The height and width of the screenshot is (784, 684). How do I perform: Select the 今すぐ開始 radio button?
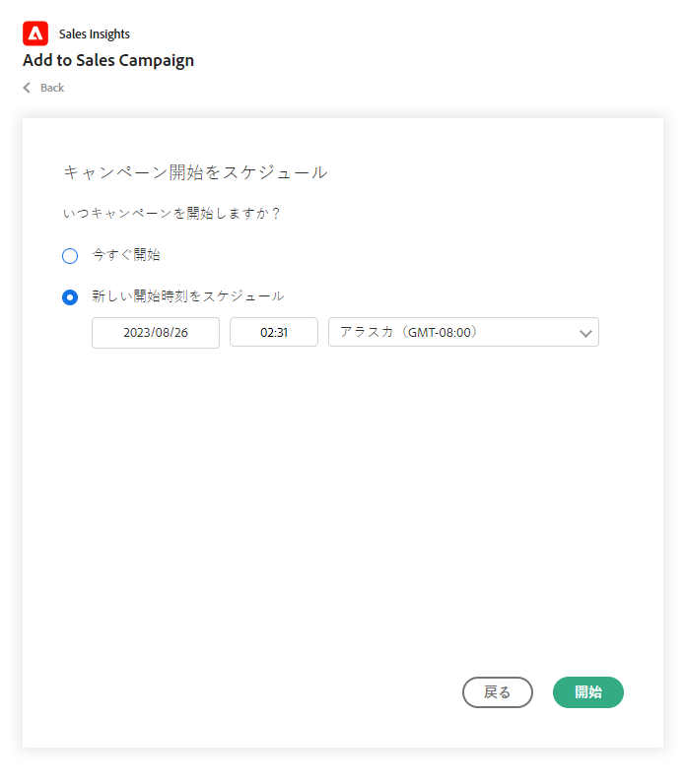[x=70, y=256]
